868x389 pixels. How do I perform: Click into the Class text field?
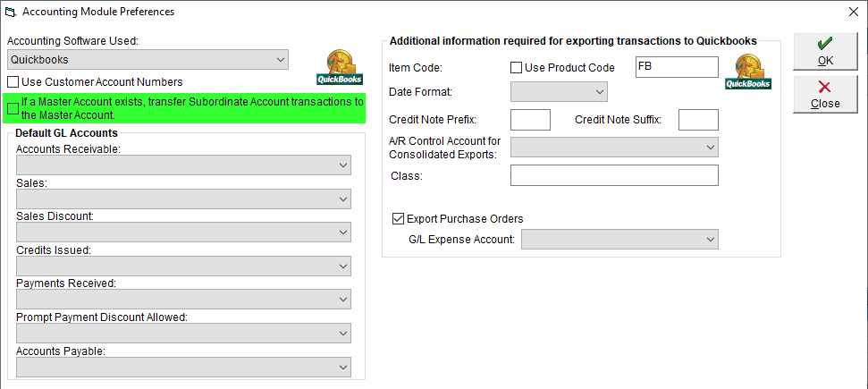click(614, 175)
